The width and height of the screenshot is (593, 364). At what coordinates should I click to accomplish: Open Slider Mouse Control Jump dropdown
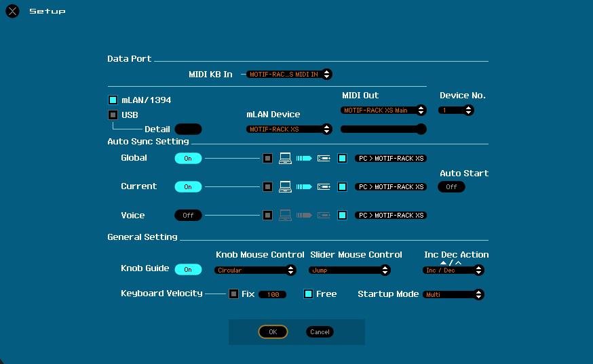tap(350, 270)
